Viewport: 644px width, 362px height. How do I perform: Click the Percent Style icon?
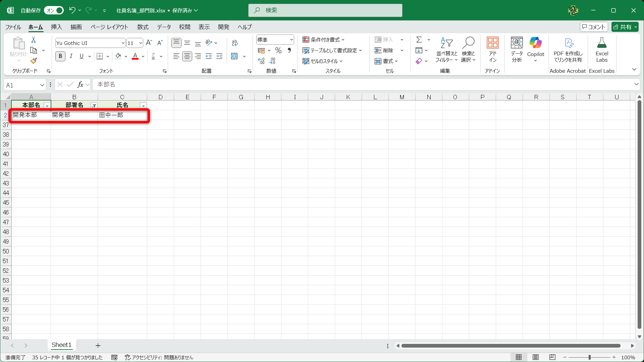(x=278, y=51)
